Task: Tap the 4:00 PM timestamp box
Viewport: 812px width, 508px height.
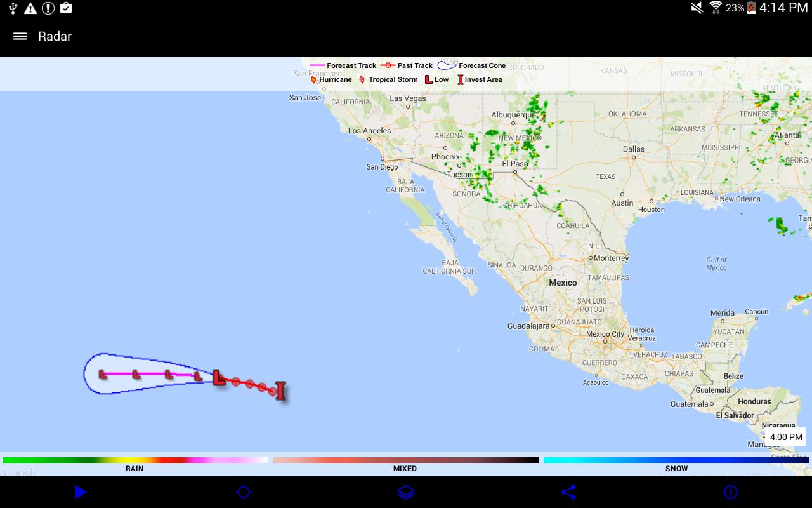Action: 785,437
